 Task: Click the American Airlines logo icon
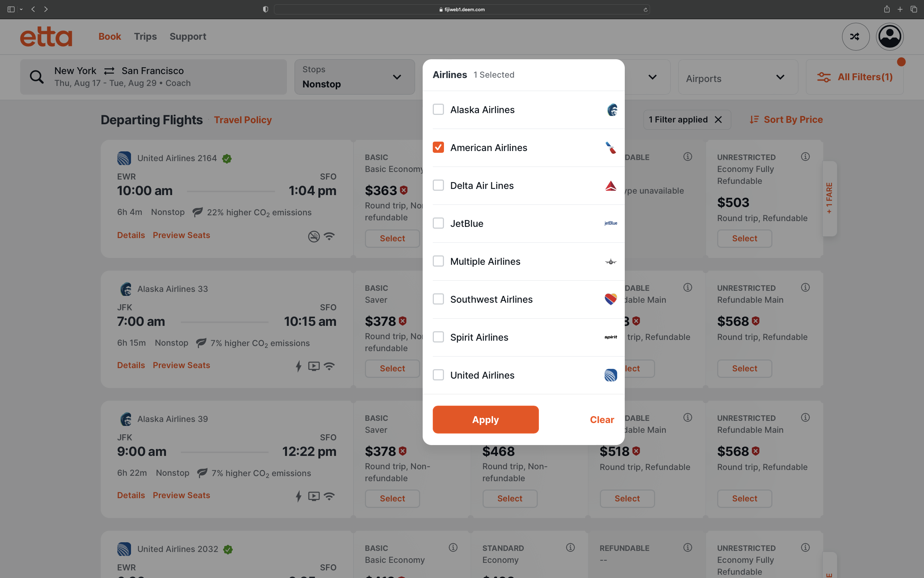[x=611, y=147]
